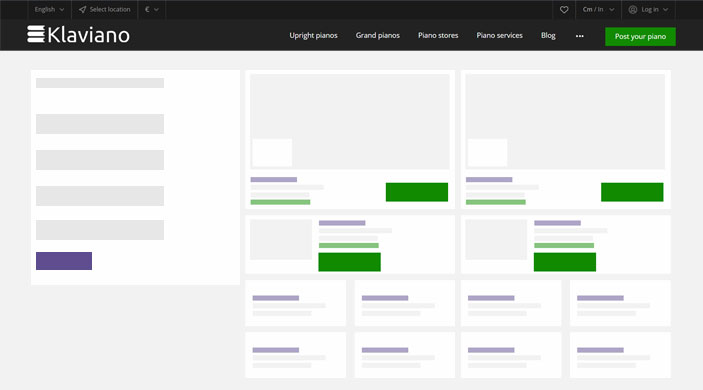This screenshot has width=703, height=390.
Task: Visit the Blog link
Action: point(548,35)
